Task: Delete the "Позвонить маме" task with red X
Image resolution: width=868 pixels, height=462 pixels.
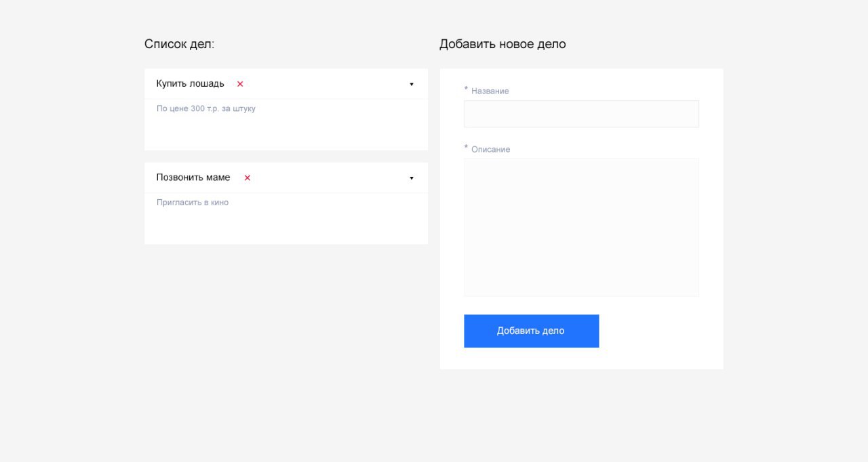Action: tap(248, 178)
